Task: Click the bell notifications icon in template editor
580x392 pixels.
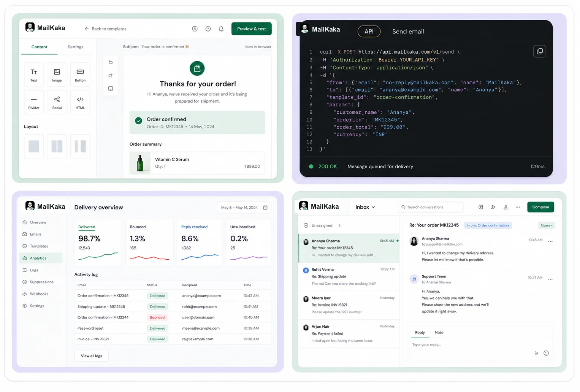Action: (x=221, y=29)
